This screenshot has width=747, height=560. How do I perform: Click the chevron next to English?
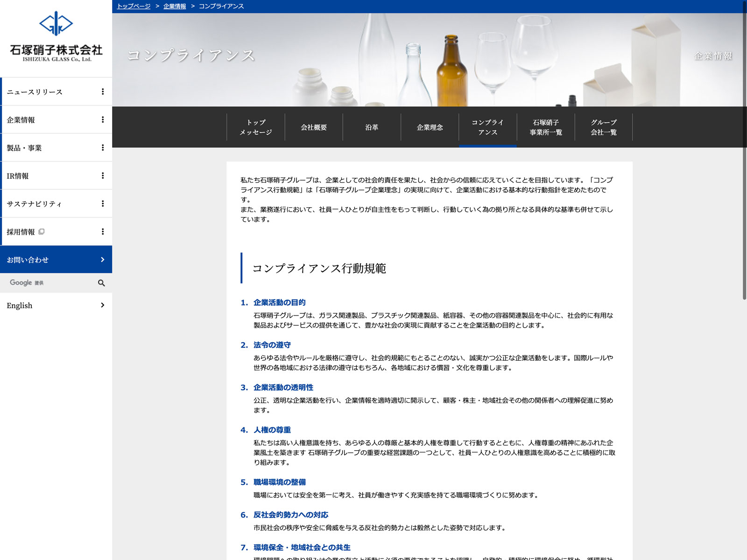coord(103,305)
